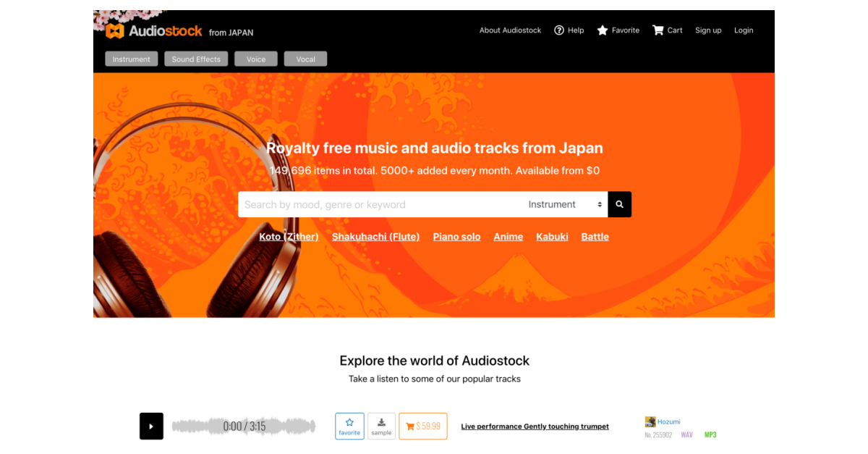Click the Sign up link

pyautogui.click(x=708, y=30)
